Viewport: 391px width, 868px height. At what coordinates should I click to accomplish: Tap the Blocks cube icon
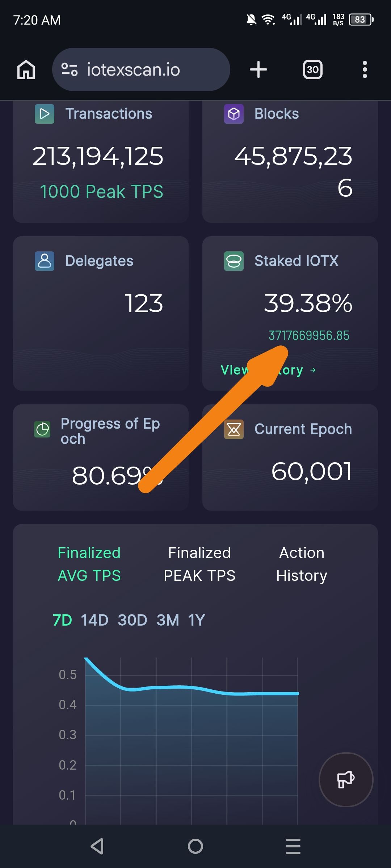coord(234,114)
